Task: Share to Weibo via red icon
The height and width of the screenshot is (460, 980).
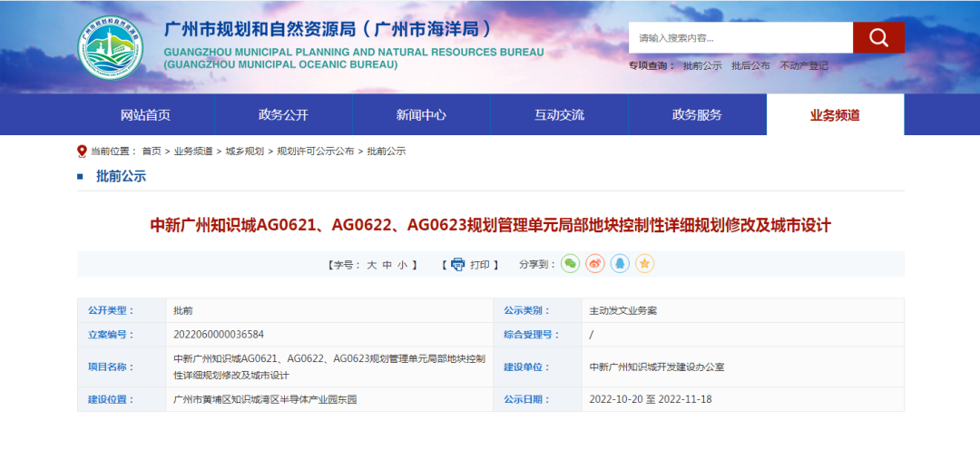Action: coord(595,264)
